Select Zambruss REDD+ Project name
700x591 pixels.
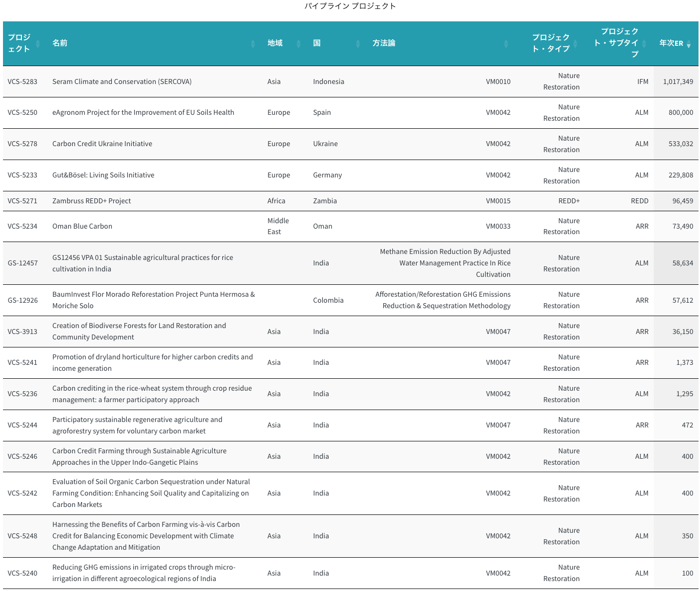pyautogui.click(x=91, y=201)
